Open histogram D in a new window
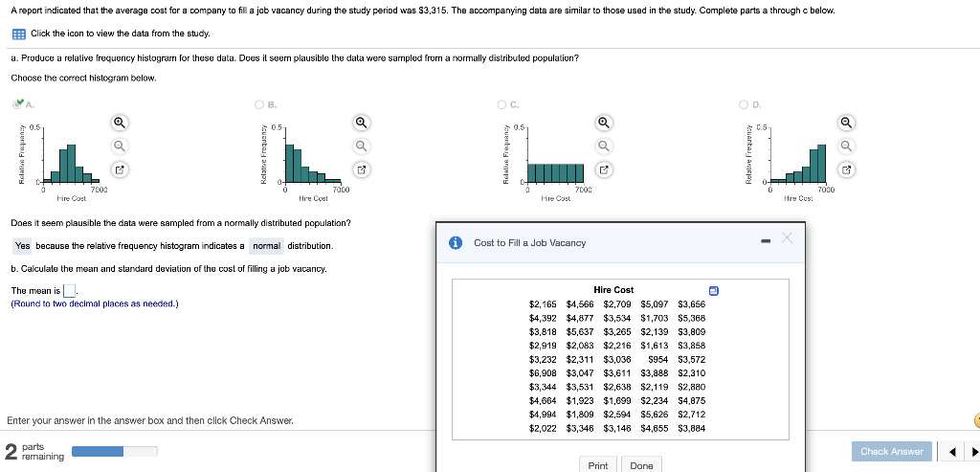The width and height of the screenshot is (980, 472). (846, 169)
